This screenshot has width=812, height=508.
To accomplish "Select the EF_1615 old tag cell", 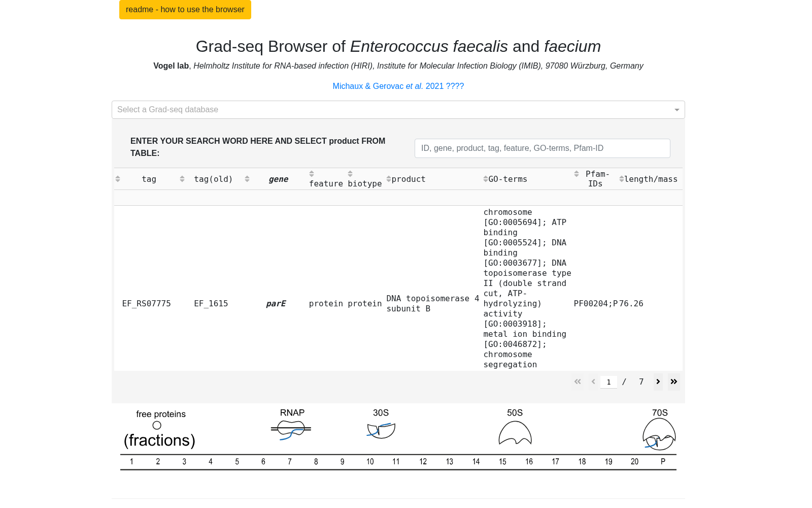I will (x=211, y=304).
